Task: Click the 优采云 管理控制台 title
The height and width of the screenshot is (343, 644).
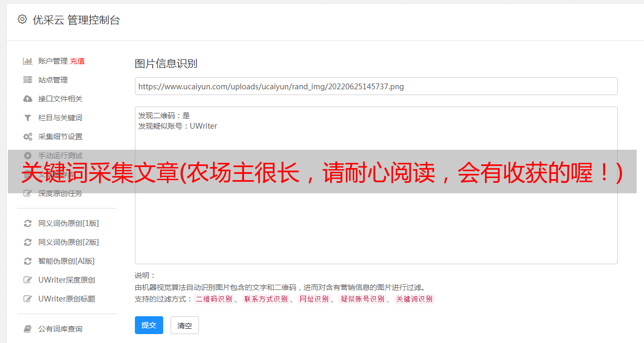Action: (x=76, y=20)
